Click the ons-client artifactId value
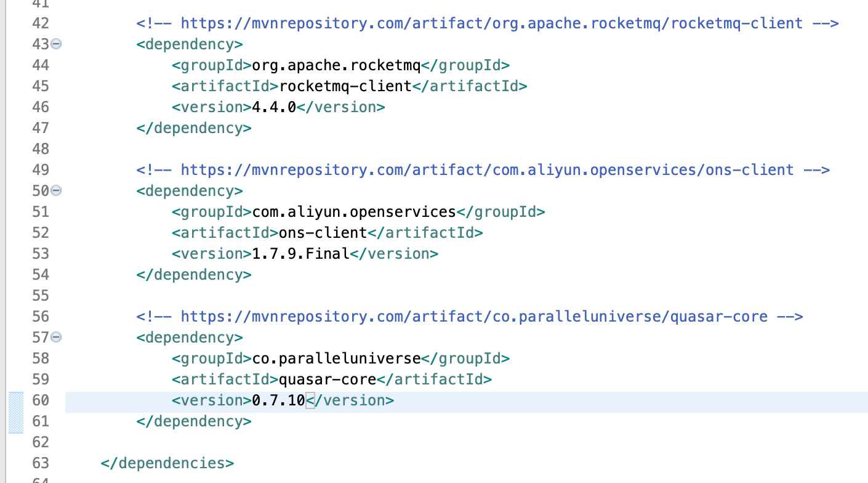868x483 pixels. [323, 233]
